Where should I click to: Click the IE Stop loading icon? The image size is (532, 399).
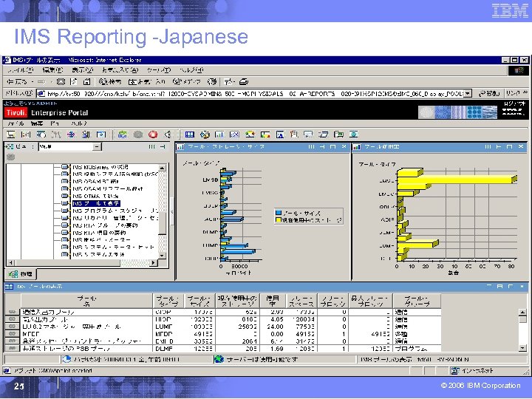click(61, 82)
